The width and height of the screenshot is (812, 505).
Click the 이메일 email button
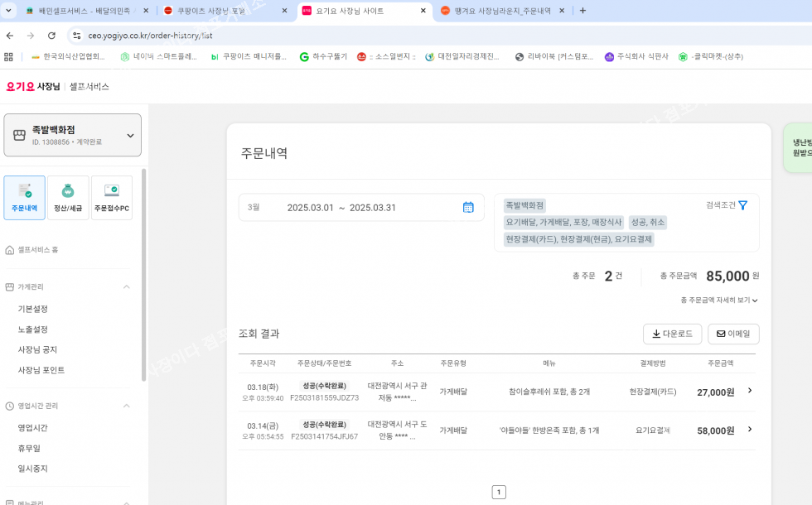point(733,334)
